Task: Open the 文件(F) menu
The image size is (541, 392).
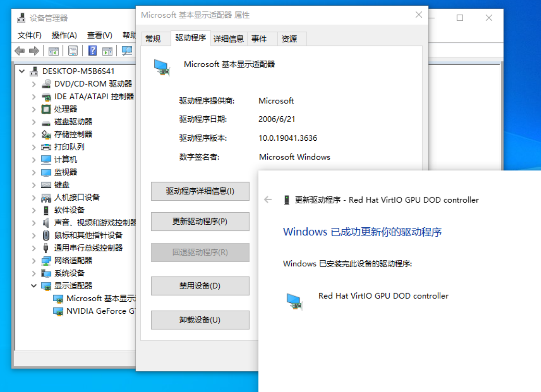Action: tap(29, 35)
